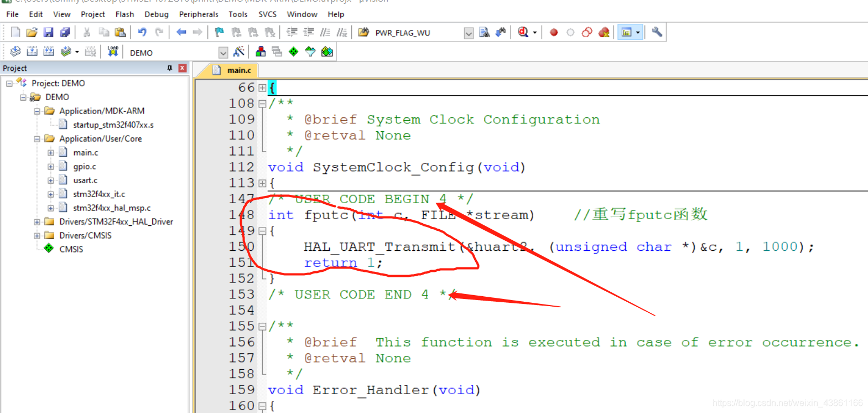Click the Copy icon in toolbar
Image resolution: width=868 pixels, height=413 pixels.
click(103, 33)
